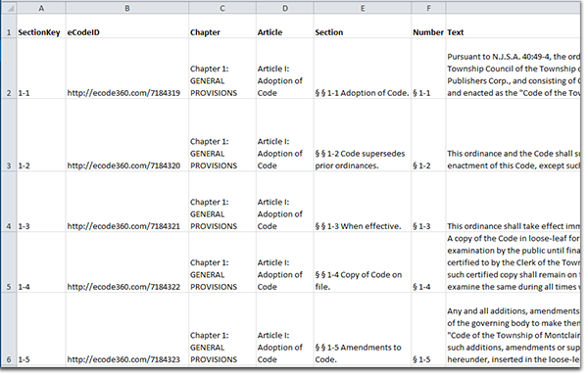Select column B header
Screen dimensions: 588x375
click(x=127, y=8)
